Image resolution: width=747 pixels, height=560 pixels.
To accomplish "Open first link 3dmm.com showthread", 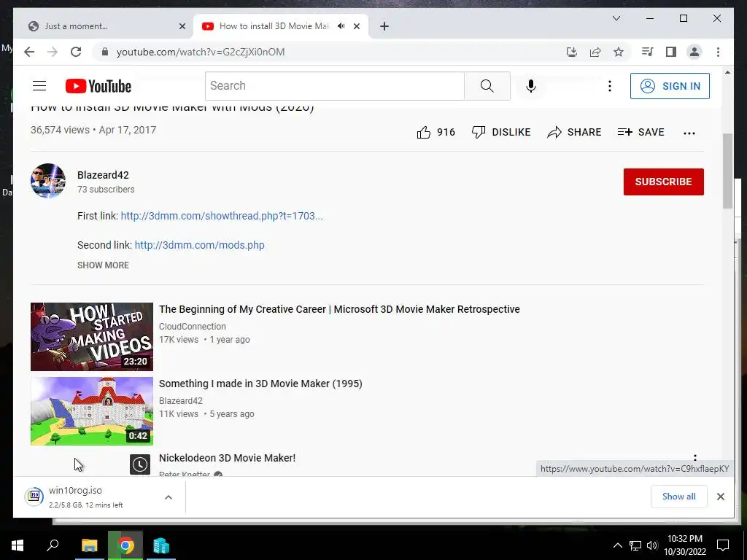I will [222, 216].
